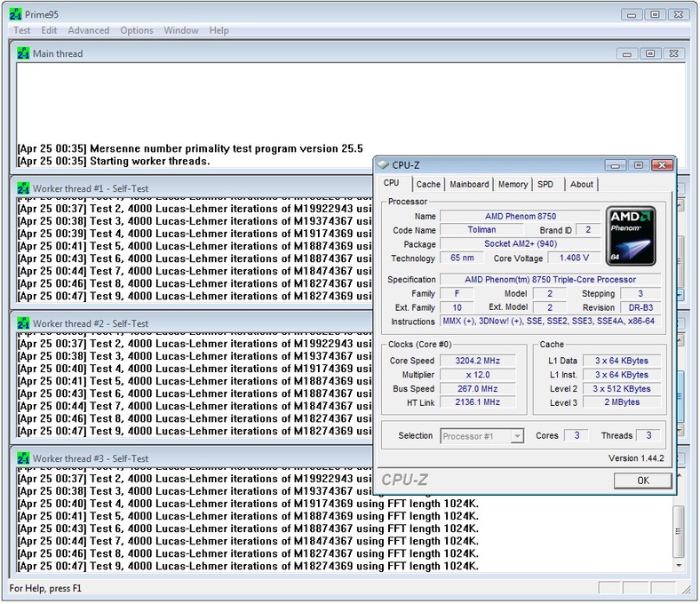Click the Worker thread #3 window icon
This screenshot has width=700, height=604.
pyautogui.click(x=24, y=458)
